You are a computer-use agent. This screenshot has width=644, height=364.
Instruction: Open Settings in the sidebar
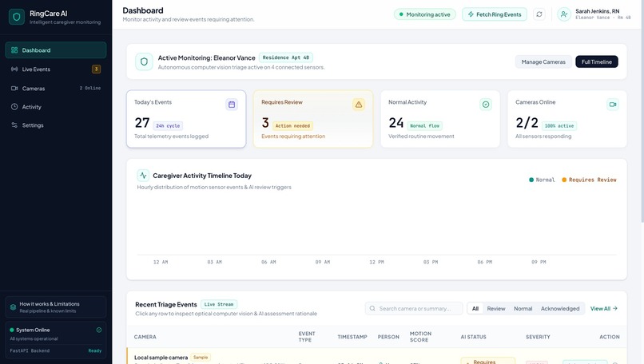point(56,125)
